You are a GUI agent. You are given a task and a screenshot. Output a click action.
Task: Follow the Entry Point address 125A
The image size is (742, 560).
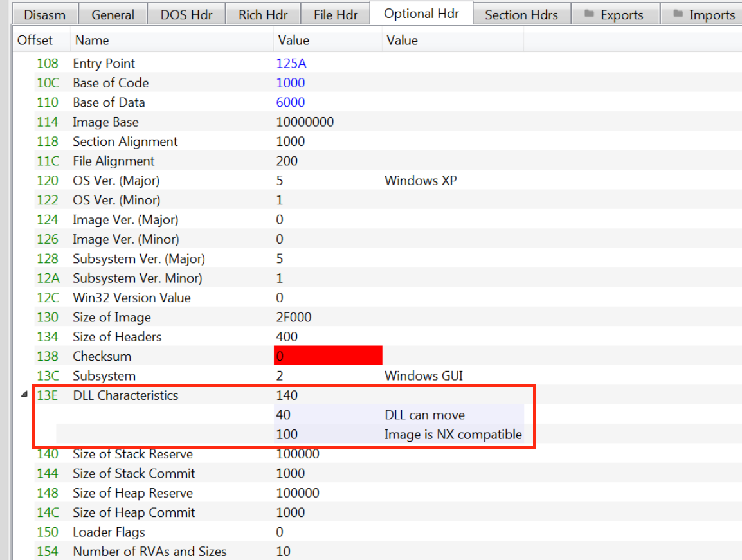pyautogui.click(x=290, y=64)
